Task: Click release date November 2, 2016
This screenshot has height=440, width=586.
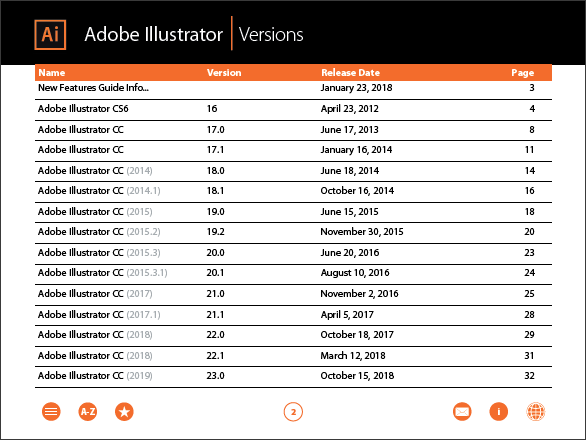Action: click(360, 294)
